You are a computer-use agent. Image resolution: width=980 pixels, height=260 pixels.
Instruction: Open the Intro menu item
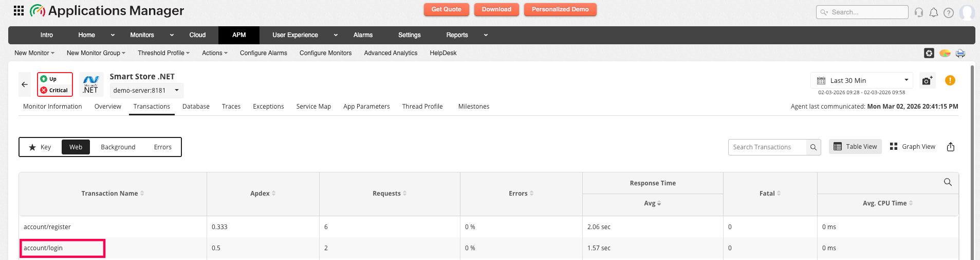tap(47, 35)
